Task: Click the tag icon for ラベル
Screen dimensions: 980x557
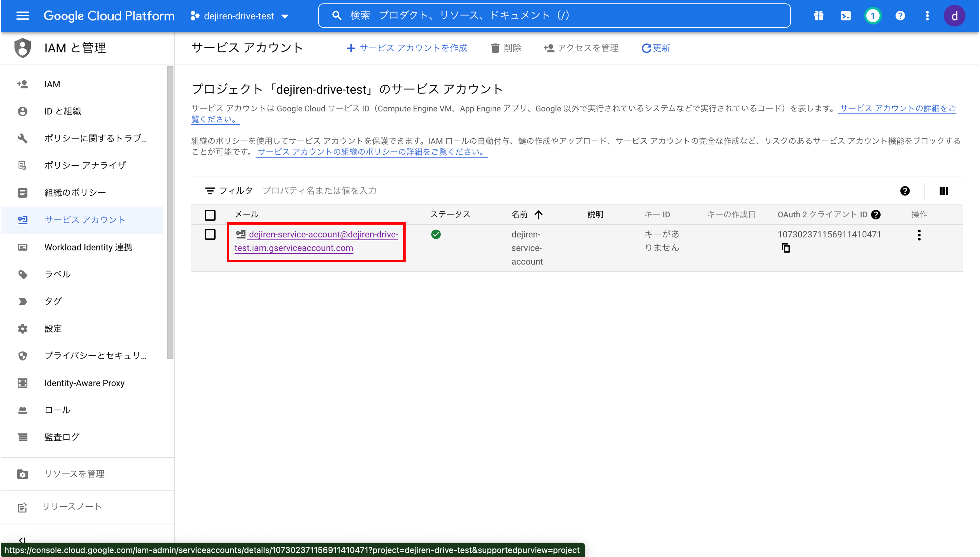Action: [x=23, y=274]
